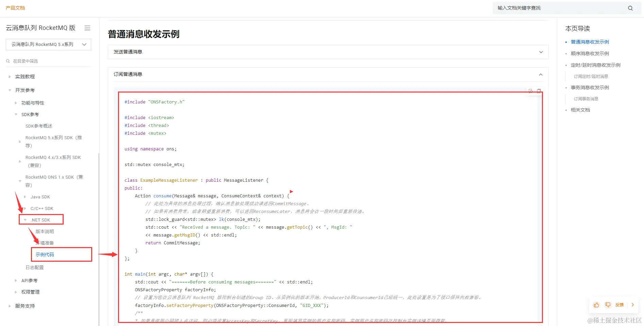Screen dimensions: 644x326
Task: Click the magnifier icon in directory filter
Action: (x=8, y=61)
